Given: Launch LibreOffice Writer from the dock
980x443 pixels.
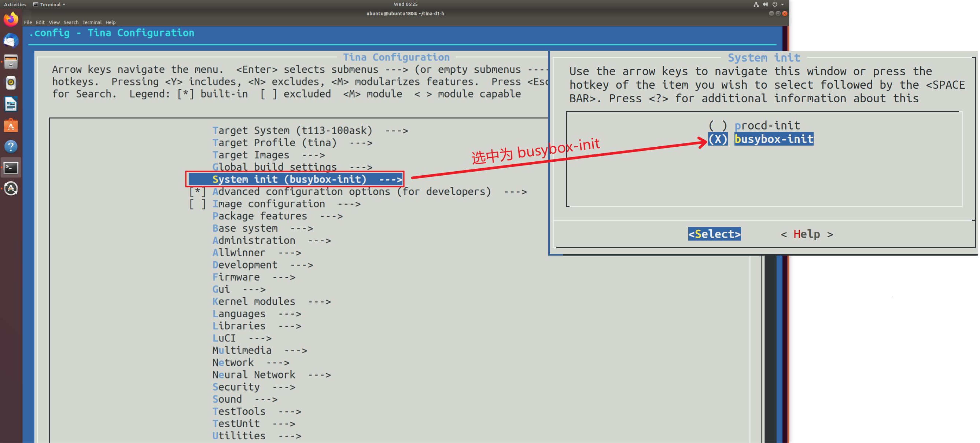Looking at the screenshot, I should coord(11,104).
